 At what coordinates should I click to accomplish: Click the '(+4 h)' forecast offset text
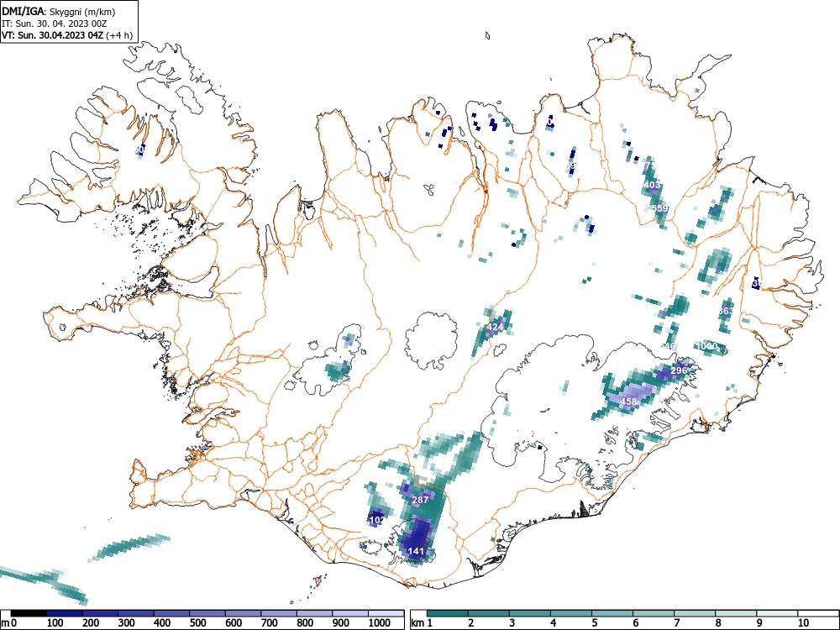click(119, 35)
